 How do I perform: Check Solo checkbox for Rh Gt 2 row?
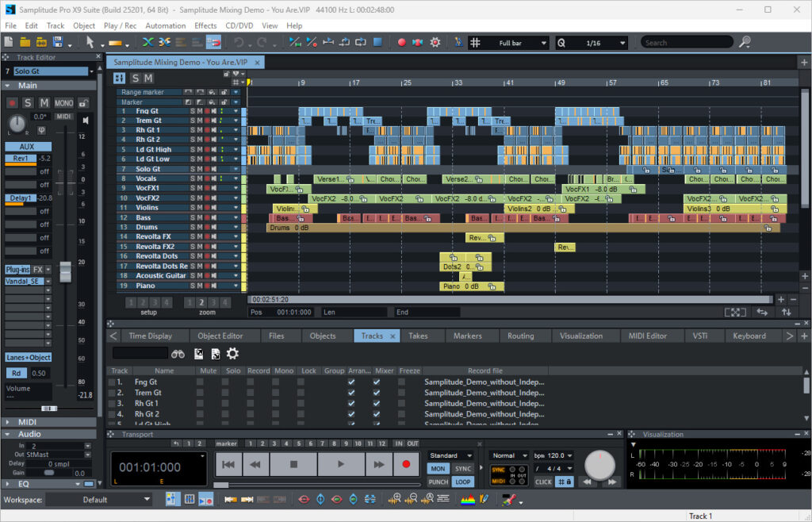click(x=225, y=414)
